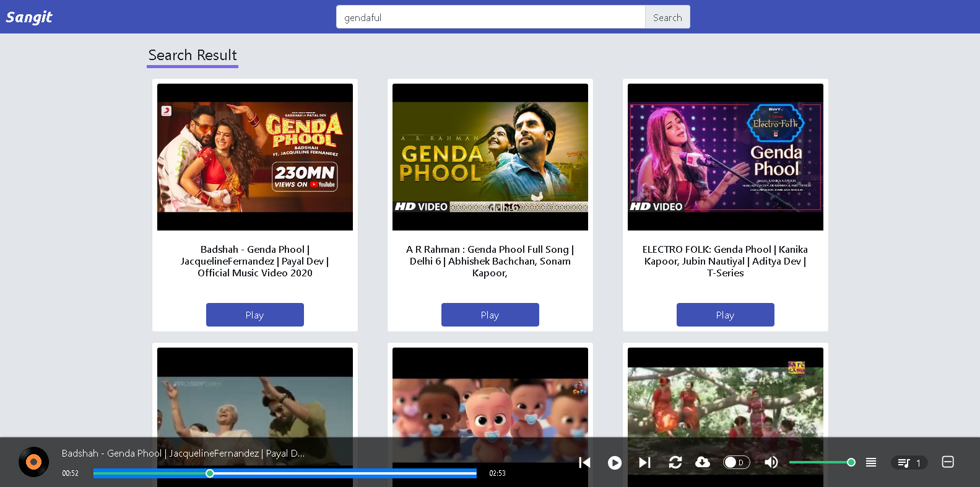This screenshot has height=487, width=980.
Task: Open Badshah Genda Phool 230MN thumbnail
Action: click(x=255, y=157)
